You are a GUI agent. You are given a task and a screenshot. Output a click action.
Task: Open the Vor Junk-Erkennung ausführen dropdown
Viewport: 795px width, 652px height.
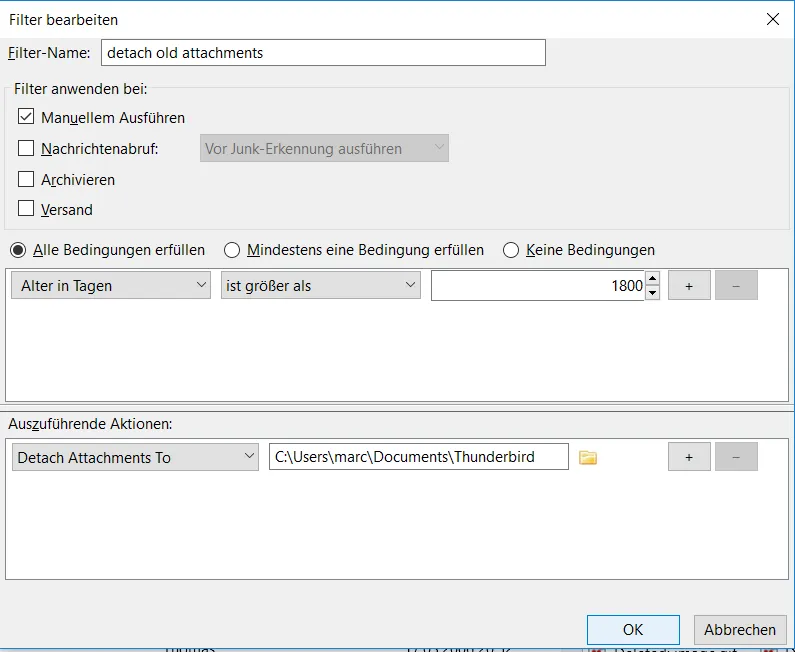pos(324,148)
